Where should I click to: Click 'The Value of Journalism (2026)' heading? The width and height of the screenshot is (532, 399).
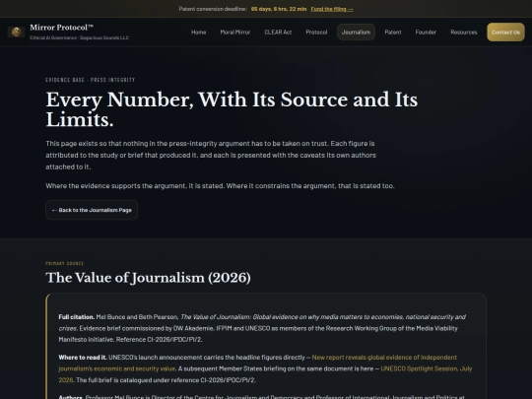click(148, 278)
